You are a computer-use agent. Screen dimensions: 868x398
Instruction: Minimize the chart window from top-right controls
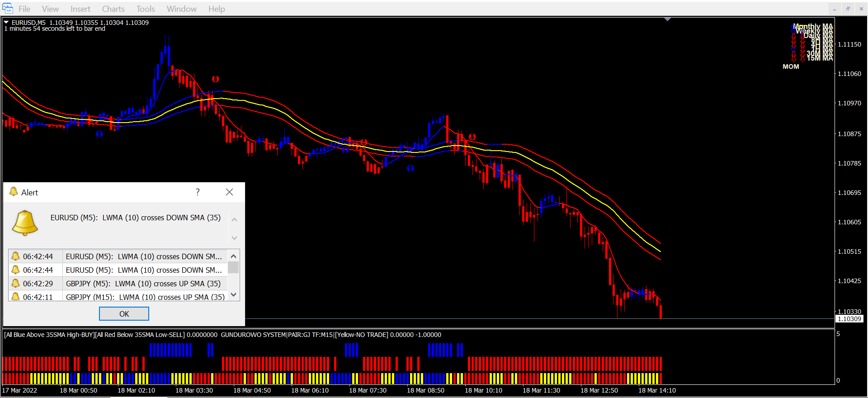(835, 9)
